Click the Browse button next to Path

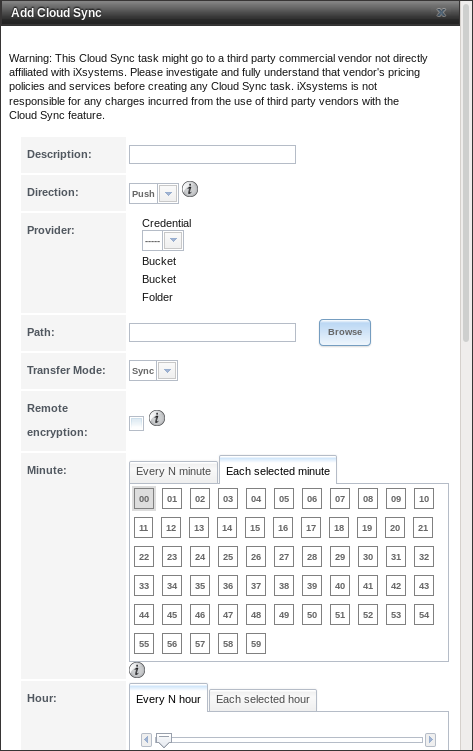(345, 332)
